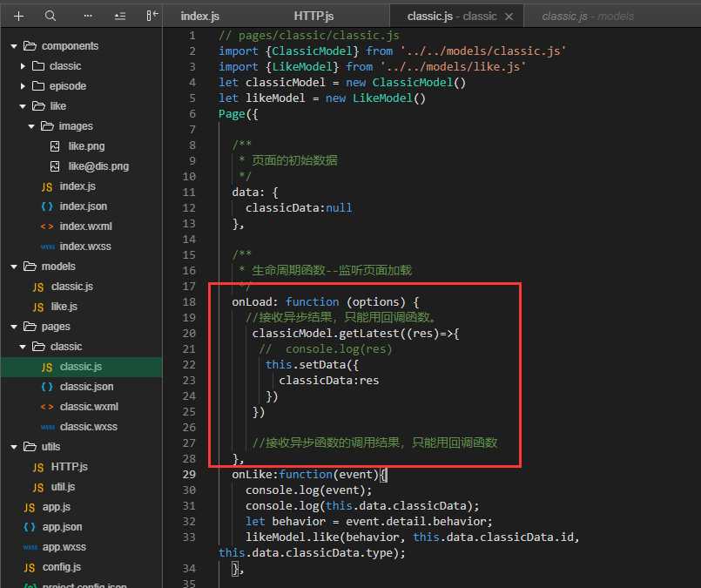Open classic.wxml file
This screenshot has height=588, width=701.
[89, 407]
